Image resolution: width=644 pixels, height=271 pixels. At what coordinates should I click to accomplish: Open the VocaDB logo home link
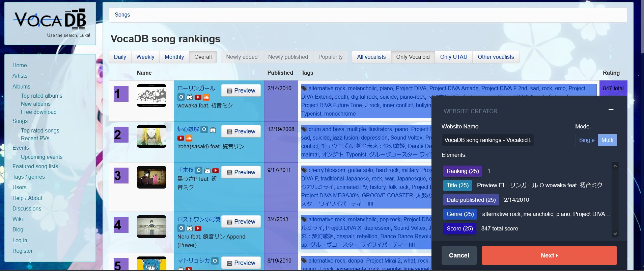point(50,20)
